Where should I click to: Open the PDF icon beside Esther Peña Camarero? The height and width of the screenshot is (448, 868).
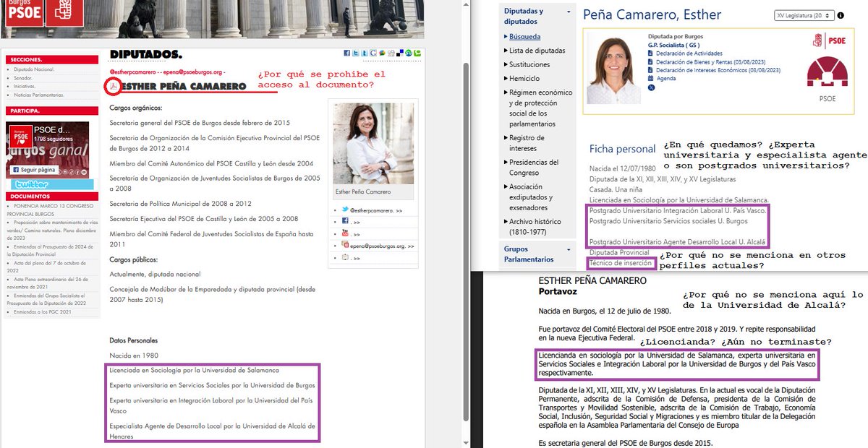click(113, 87)
